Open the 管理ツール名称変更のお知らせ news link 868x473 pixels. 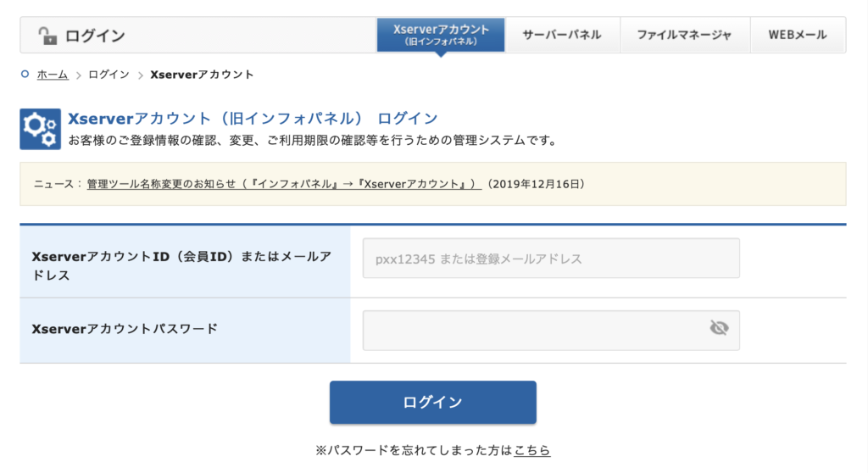coord(284,184)
